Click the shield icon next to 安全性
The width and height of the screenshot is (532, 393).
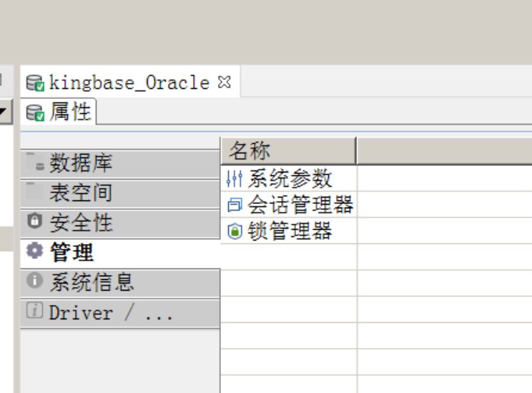point(34,221)
